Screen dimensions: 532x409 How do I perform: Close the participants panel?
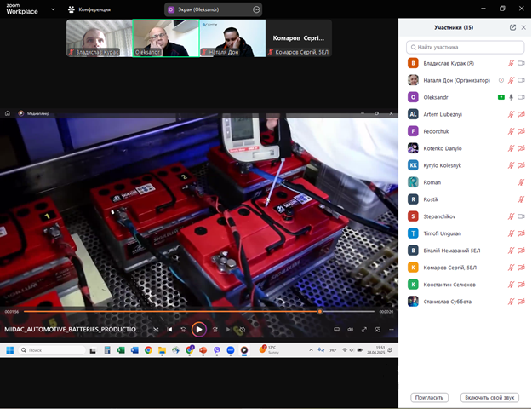[523, 27]
